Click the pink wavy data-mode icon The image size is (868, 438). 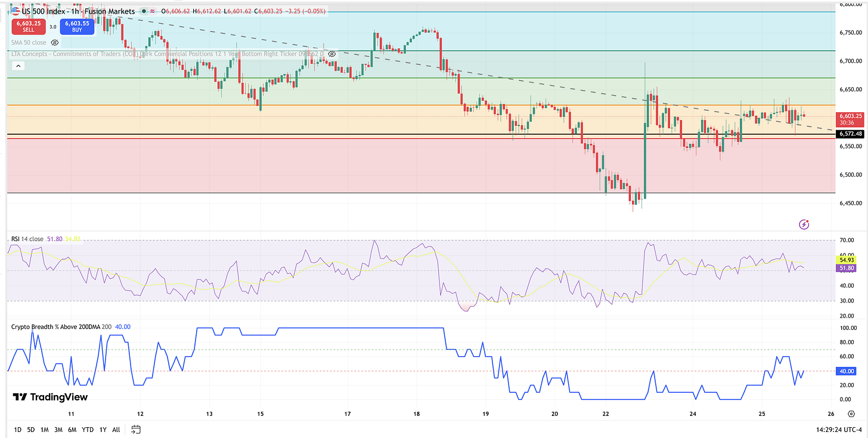click(x=153, y=11)
